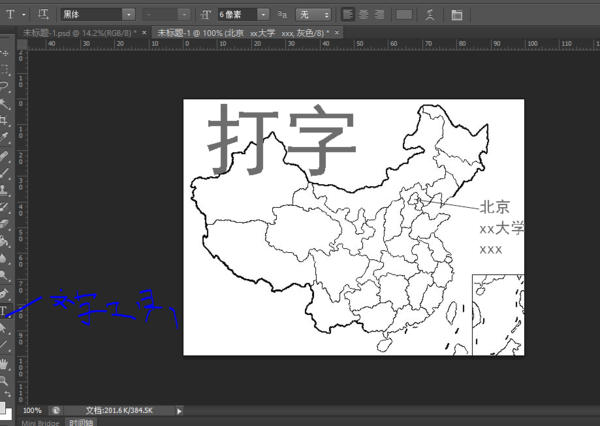Close the 未标题-1.psd @ 14.2% tab
Image resolution: width=600 pixels, height=426 pixels.
click(144, 33)
